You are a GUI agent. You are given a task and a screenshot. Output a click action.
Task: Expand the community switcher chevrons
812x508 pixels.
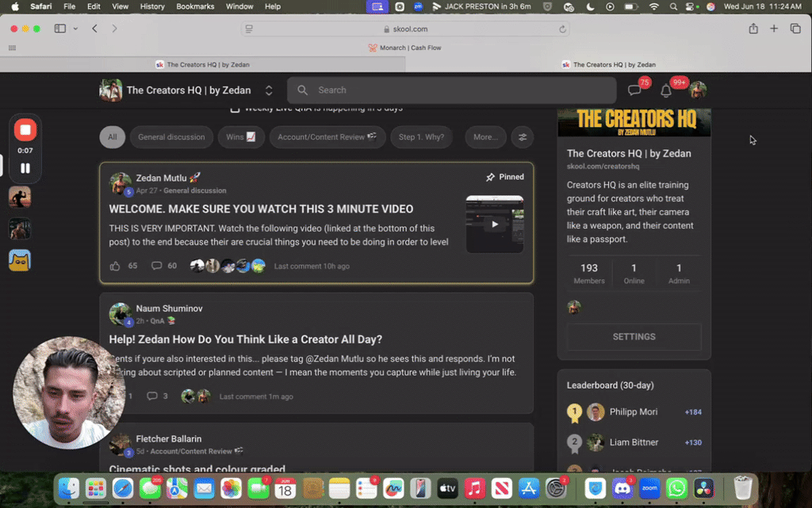coord(269,90)
